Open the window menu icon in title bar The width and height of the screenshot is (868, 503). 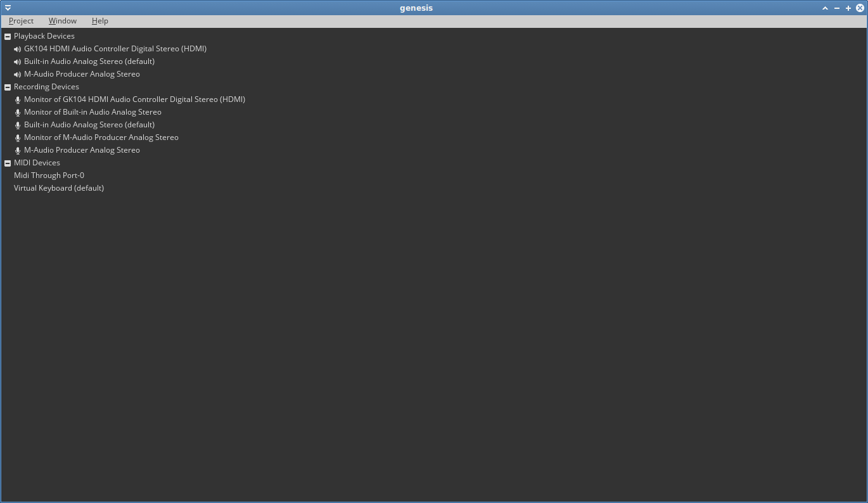point(8,8)
